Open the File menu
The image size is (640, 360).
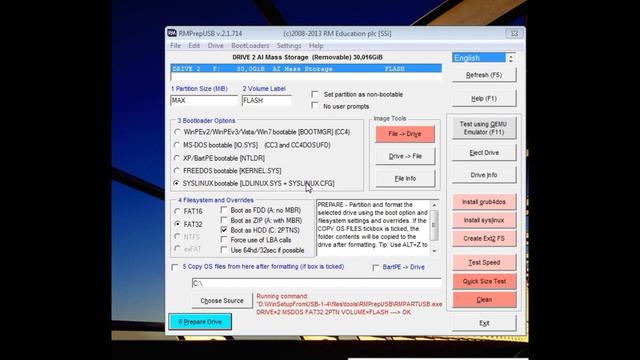pos(175,46)
